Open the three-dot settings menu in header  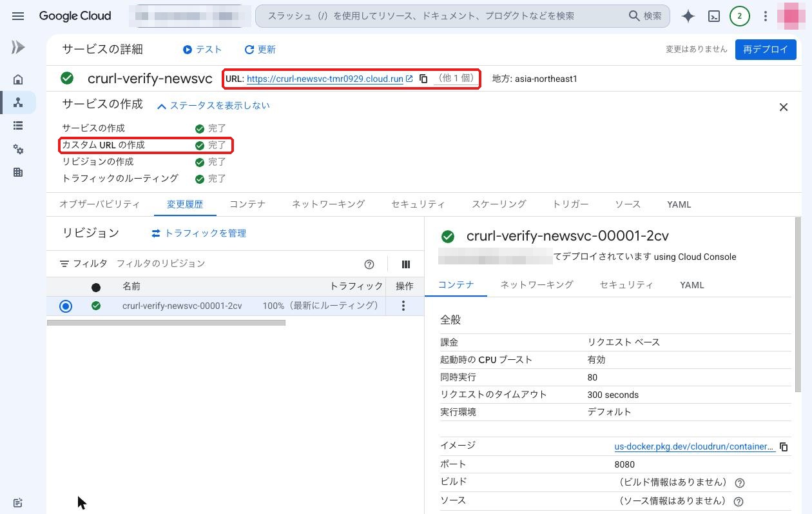click(766, 16)
